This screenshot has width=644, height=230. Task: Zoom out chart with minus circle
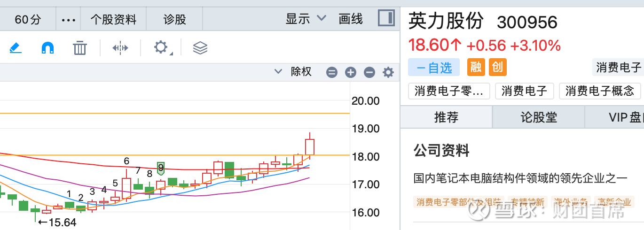(369, 72)
